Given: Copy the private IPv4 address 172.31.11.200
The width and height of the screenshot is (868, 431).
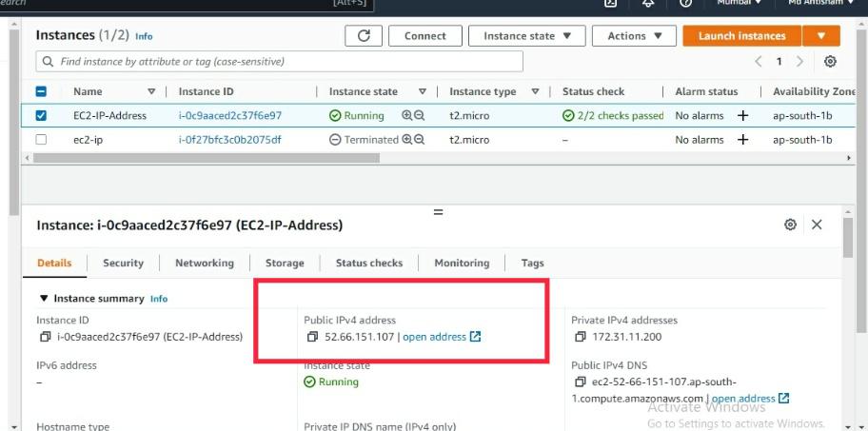Looking at the screenshot, I should pos(581,337).
